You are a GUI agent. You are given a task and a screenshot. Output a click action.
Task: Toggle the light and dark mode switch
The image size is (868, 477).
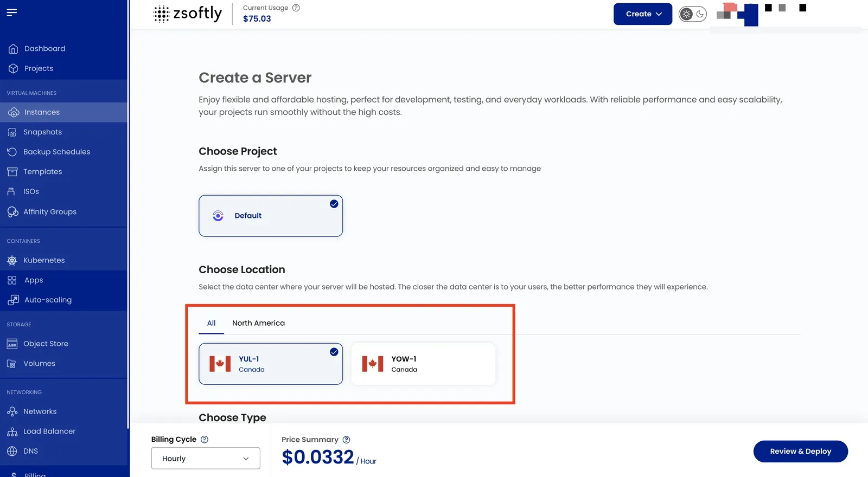click(693, 14)
